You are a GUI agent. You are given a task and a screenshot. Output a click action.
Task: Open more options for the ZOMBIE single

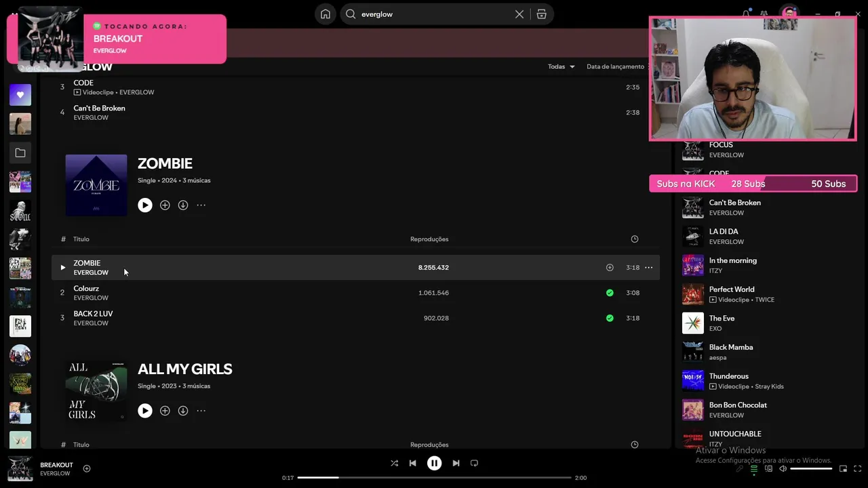pos(201,205)
